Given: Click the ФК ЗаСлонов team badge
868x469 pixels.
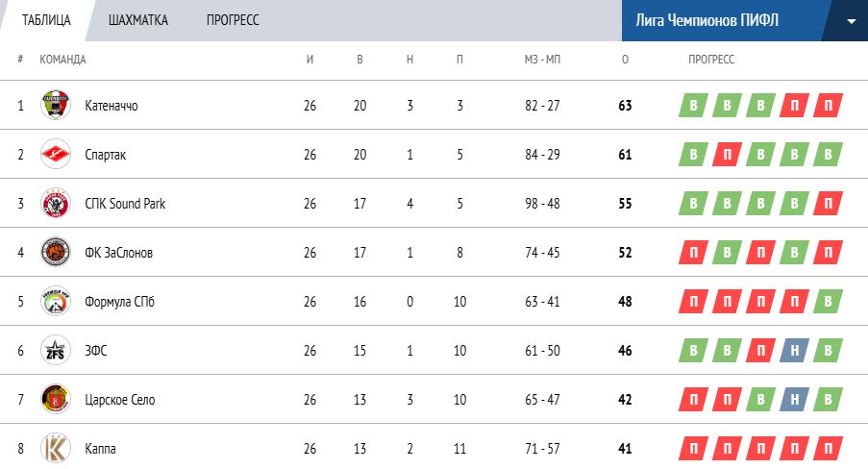Looking at the screenshot, I should [x=55, y=253].
